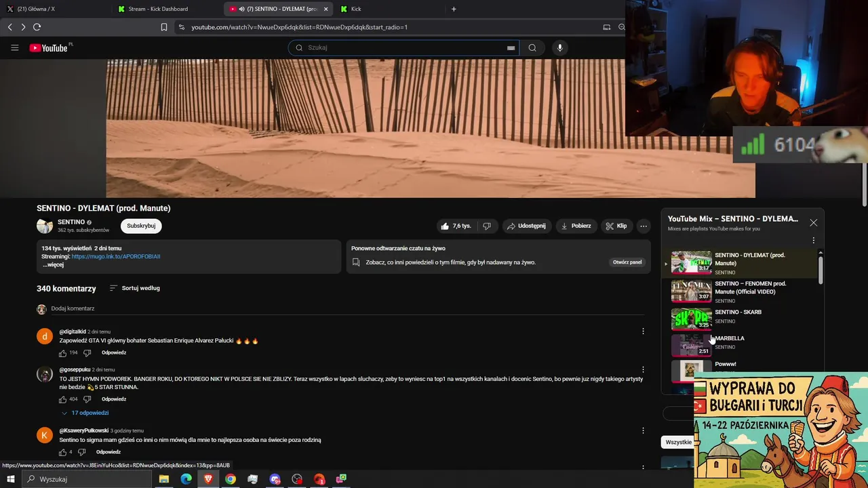Share the video with Udostępnij
Viewport: 868px width, 488px height.
click(x=526, y=226)
